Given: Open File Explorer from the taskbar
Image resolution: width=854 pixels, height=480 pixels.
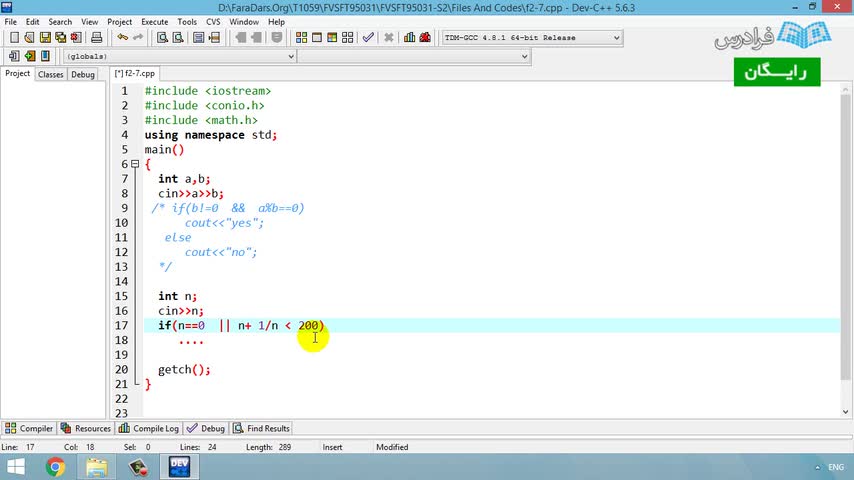Looking at the screenshot, I should coord(96,467).
